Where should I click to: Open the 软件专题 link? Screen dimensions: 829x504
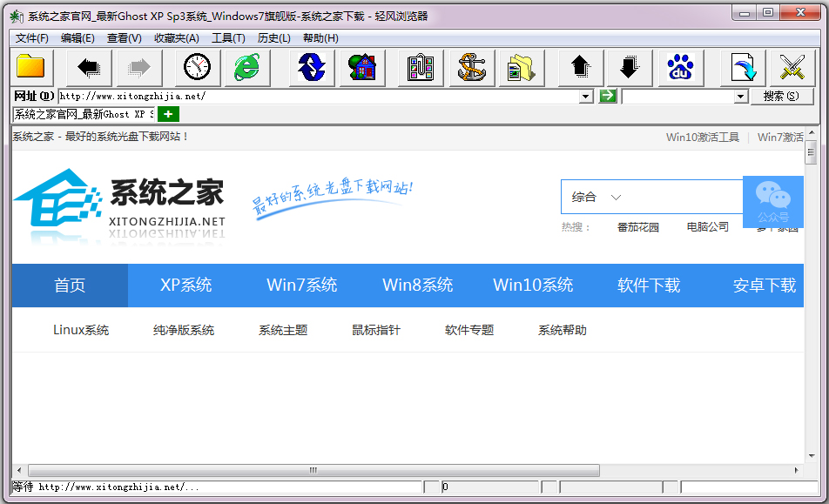[x=469, y=330]
